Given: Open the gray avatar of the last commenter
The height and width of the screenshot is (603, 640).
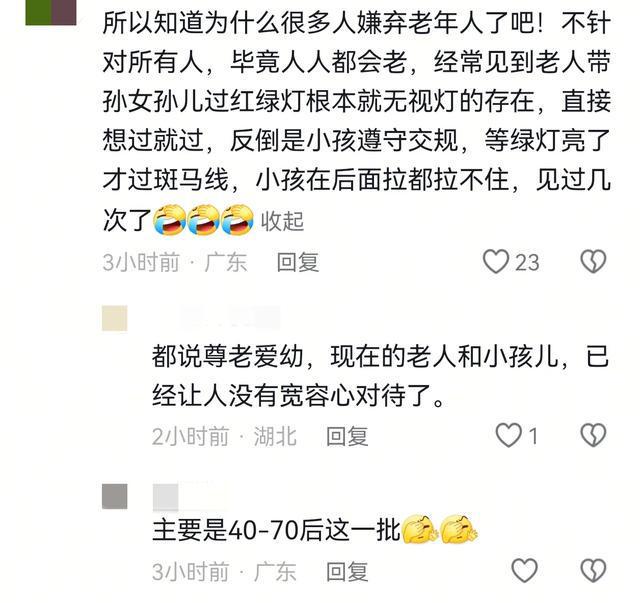Looking at the screenshot, I should pos(115,496).
